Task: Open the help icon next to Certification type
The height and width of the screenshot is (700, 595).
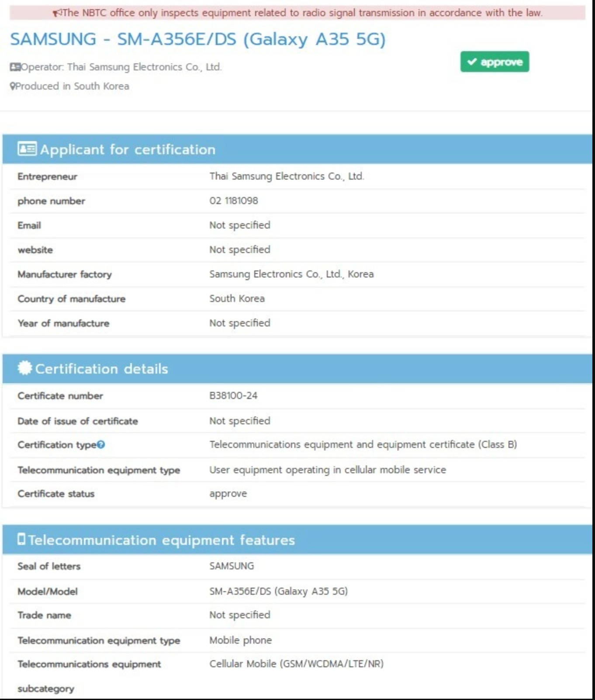Action: click(x=101, y=445)
